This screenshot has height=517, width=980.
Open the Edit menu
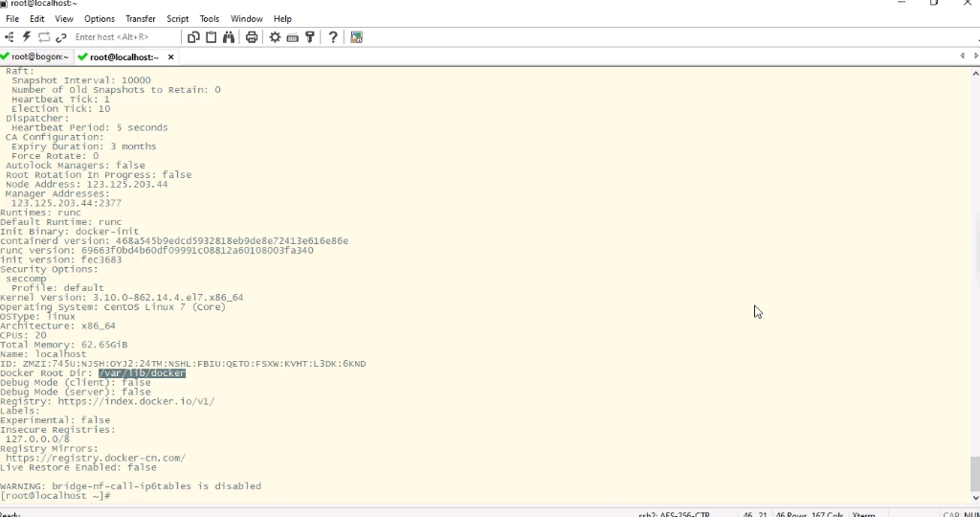(x=37, y=19)
